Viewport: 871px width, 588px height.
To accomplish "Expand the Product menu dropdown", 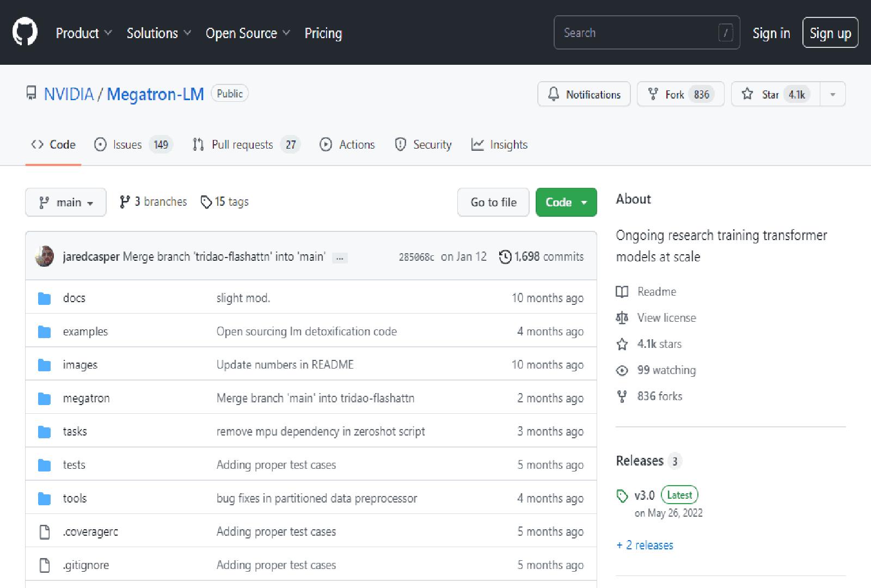I will pos(84,33).
